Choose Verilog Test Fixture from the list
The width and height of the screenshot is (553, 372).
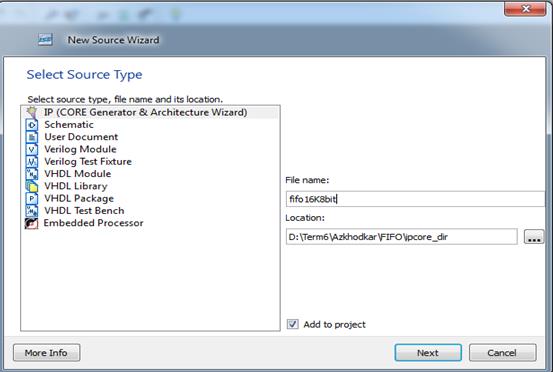(88, 161)
